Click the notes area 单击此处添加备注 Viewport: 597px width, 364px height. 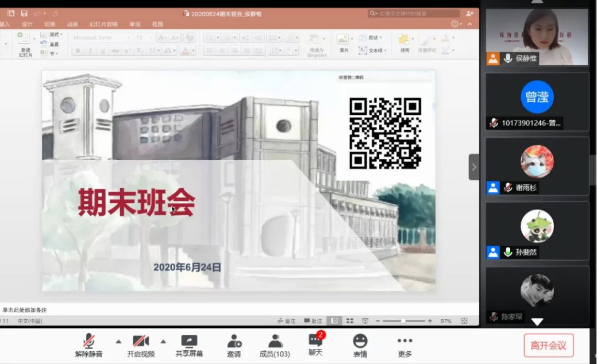(x=25, y=310)
